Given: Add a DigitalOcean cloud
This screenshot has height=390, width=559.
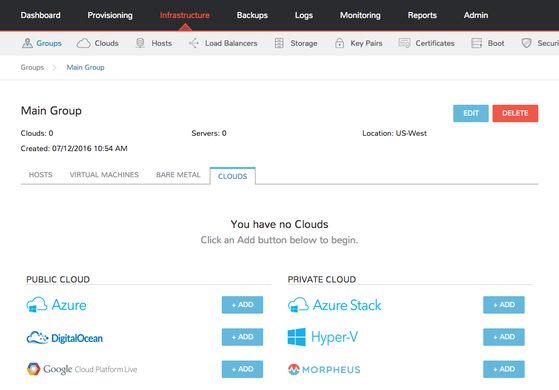Looking at the screenshot, I should (242, 337).
